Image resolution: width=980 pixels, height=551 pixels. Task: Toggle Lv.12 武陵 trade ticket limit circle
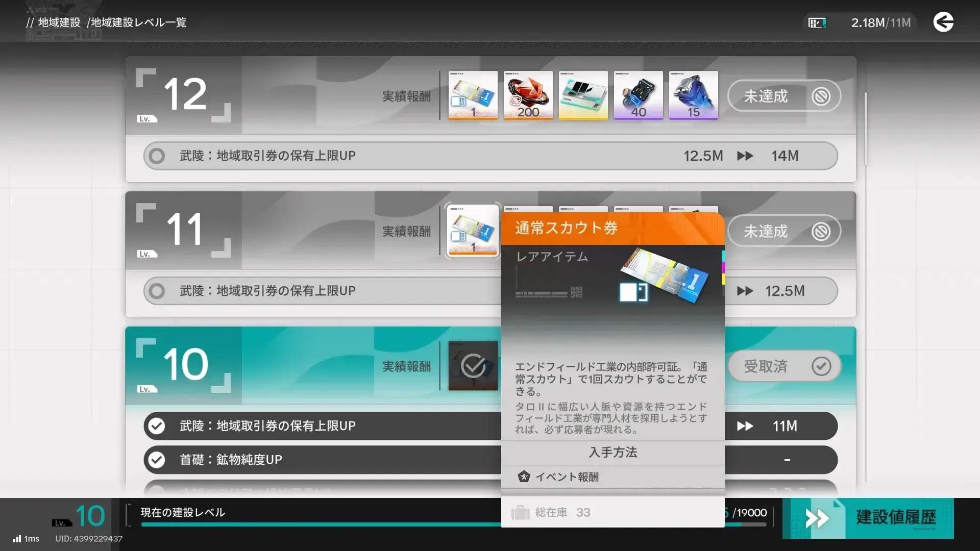(157, 156)
